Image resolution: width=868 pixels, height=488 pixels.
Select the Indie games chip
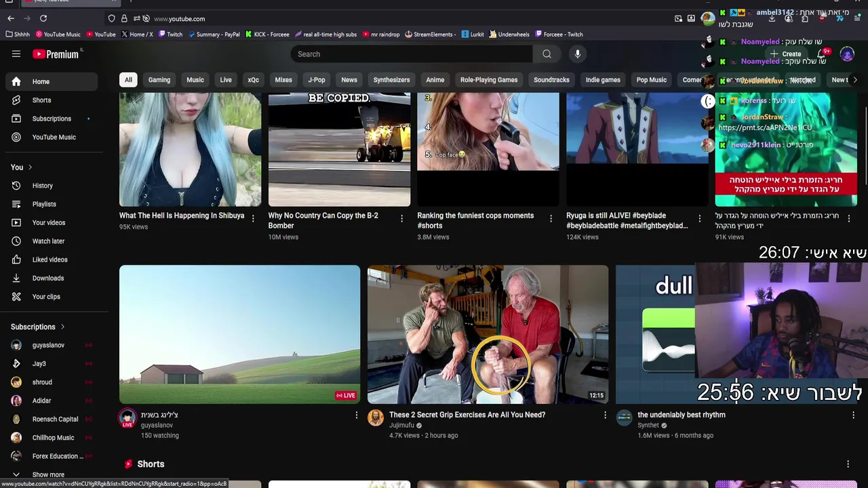click(x=603, y=80)
